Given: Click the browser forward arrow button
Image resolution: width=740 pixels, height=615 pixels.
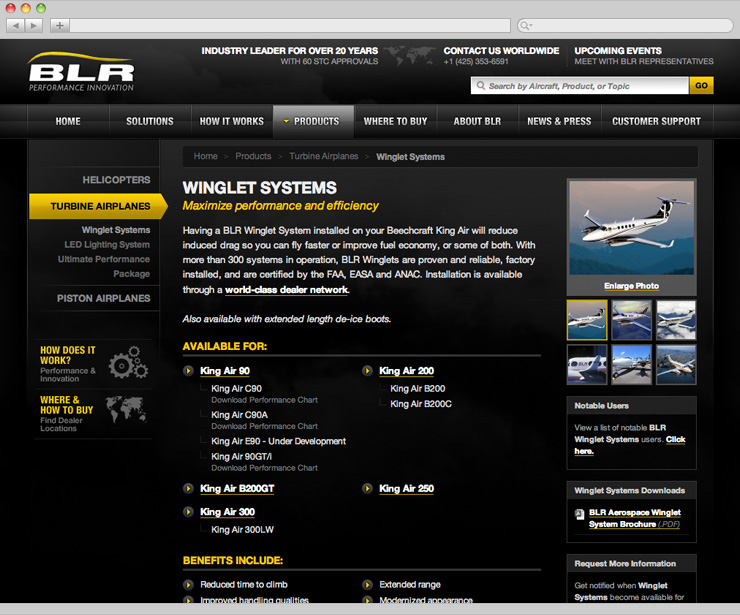Looking at the screenshot, I should [x=34, y=25].
